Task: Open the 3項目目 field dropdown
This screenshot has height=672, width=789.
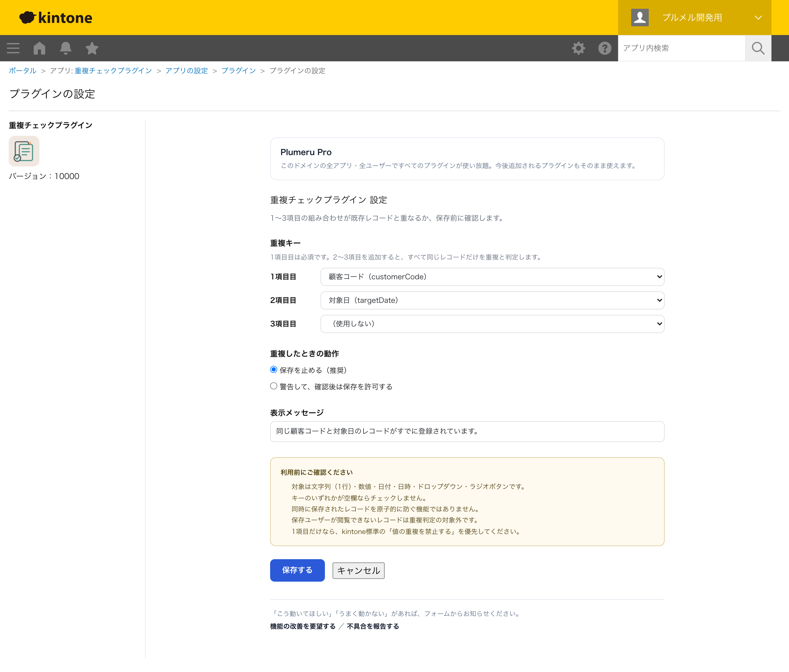Action: [492, 324]
